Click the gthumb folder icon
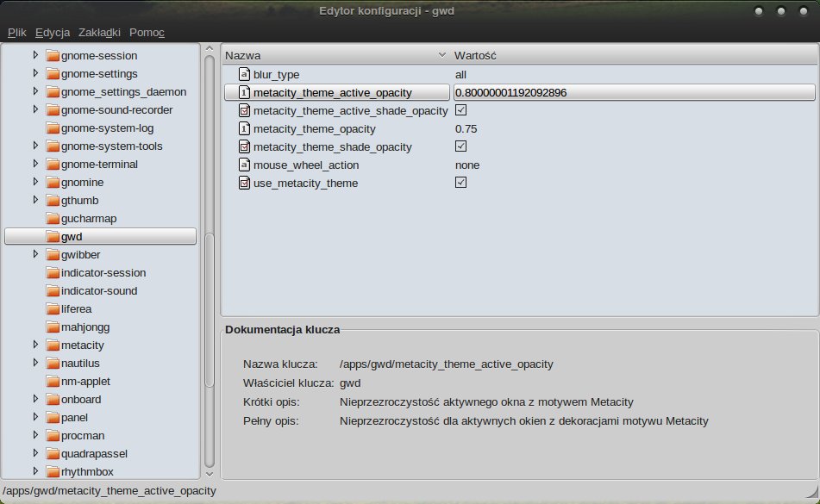This screenshot has height=504, width=820. 53,201
